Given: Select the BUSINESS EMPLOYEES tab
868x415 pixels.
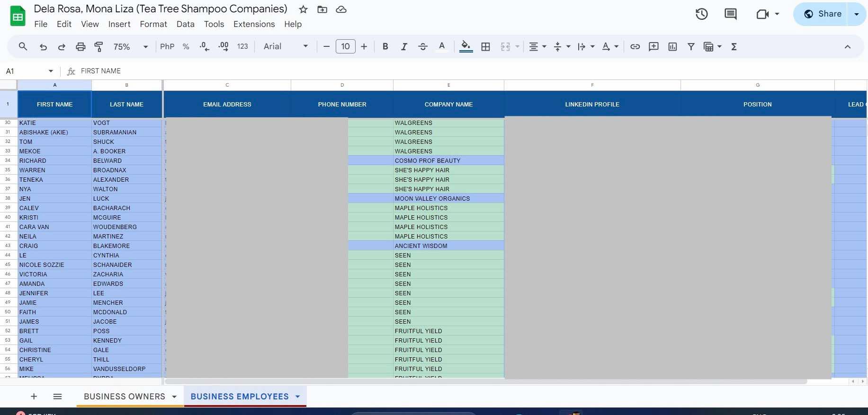Looking at the screenshot, I should pyautogui.click(x=240, y=397).
